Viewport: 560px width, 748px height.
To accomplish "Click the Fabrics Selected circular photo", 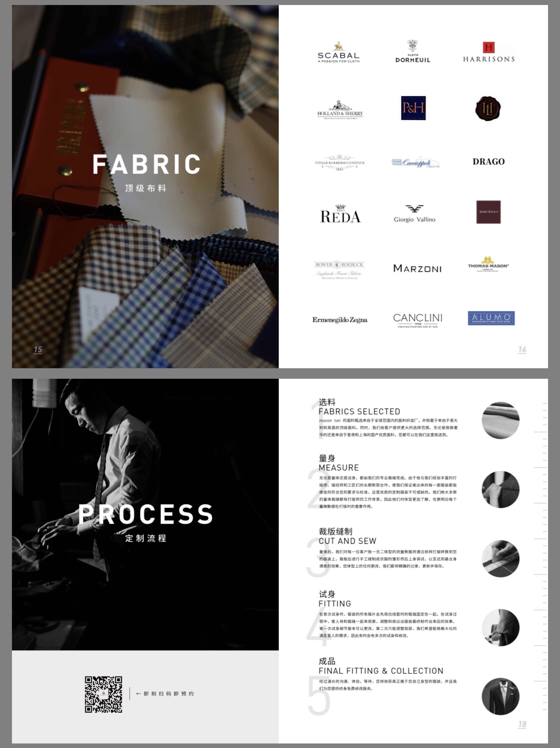I will click(x=500, y=420).
